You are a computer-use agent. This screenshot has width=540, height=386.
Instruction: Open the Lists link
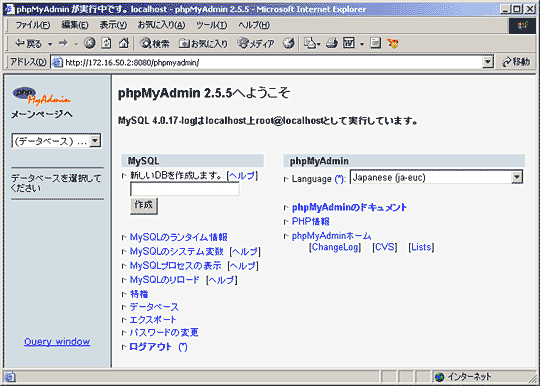(x=421, y=247)
